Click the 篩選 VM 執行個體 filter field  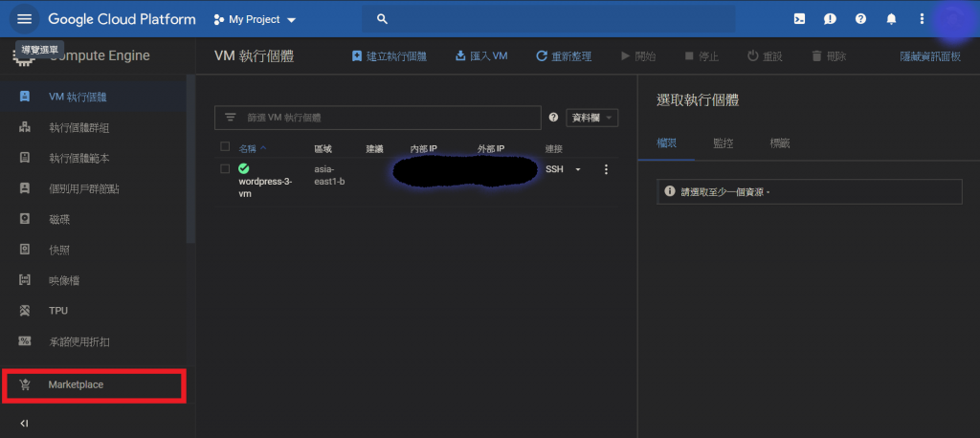pos(377,118)
